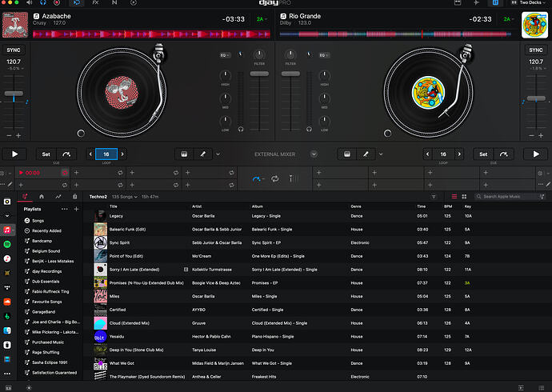Click the headphones icon in the top bar
This screenshot has width=552, height=392.
tap(43, 2)
